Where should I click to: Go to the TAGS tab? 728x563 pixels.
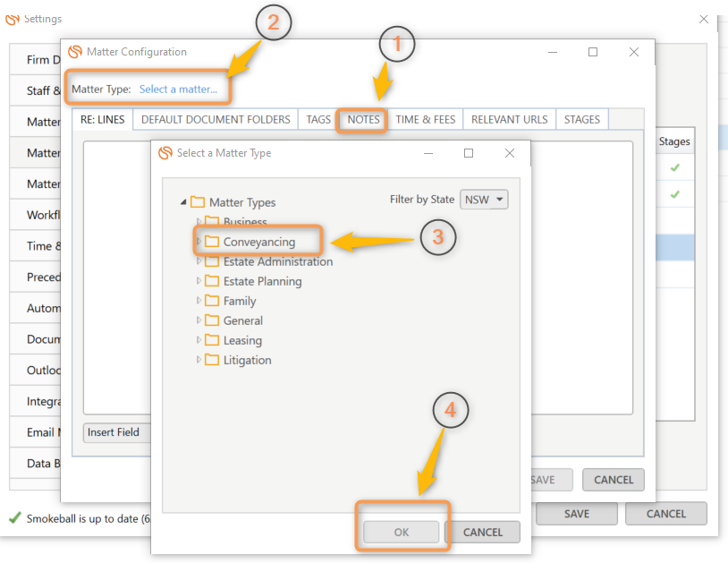[x=318, y=119]
